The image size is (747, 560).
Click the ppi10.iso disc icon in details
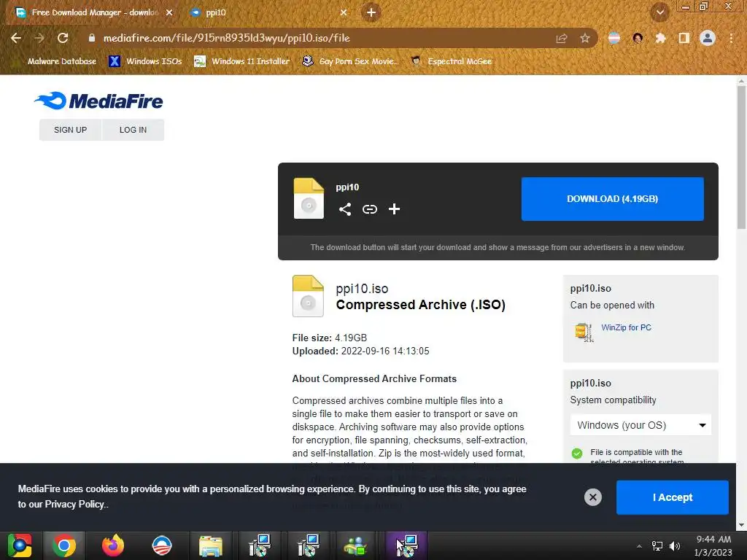click(x=308, y=296)
